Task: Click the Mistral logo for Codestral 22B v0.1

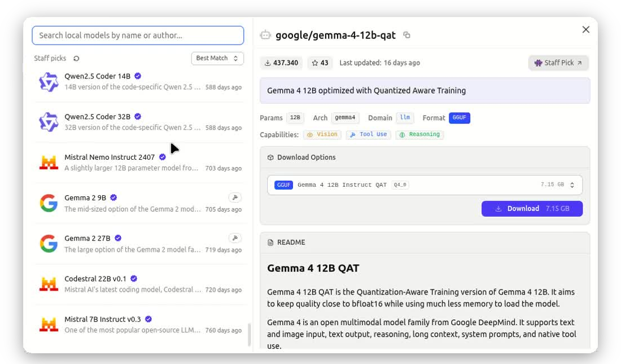Action: pos(49,284)
